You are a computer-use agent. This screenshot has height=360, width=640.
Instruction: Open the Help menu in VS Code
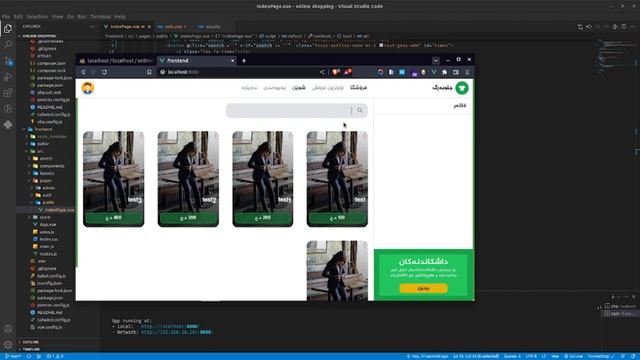point(120,17)
